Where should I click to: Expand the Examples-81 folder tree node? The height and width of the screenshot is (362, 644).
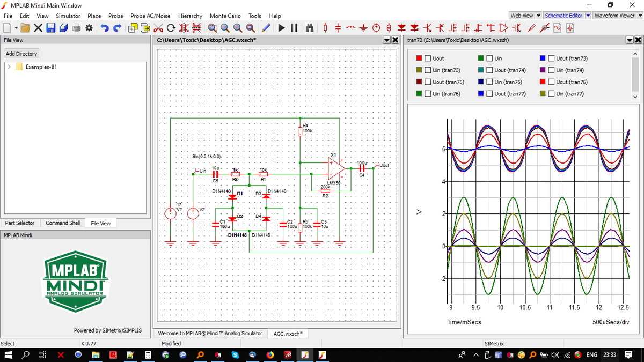coord(9,67)
